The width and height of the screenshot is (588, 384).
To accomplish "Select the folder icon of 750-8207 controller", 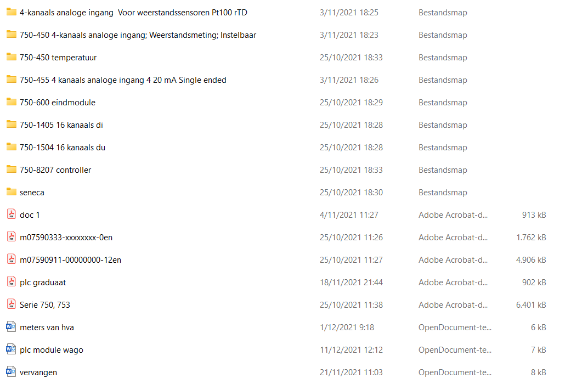I will pos(12,170).
